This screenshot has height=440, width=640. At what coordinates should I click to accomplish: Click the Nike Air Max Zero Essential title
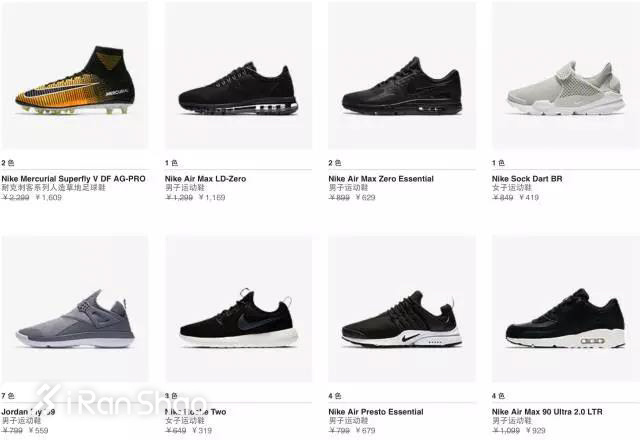tap(381, 179)
